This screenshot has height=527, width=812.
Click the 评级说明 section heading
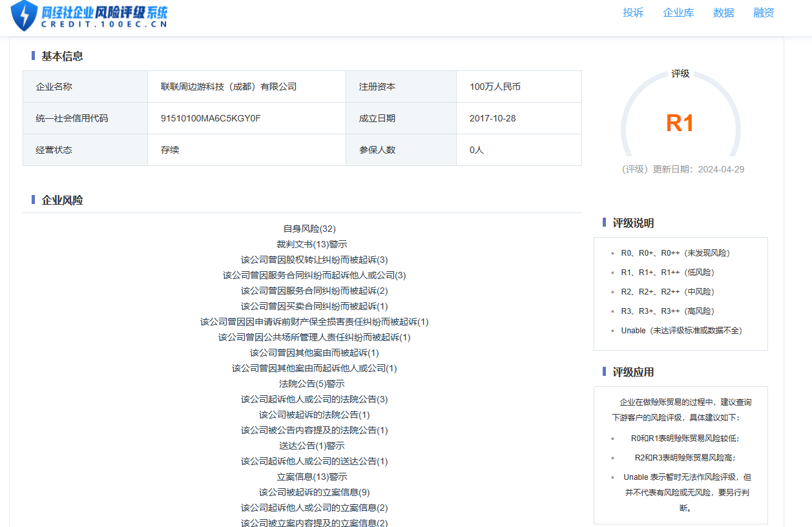(633, 223)
